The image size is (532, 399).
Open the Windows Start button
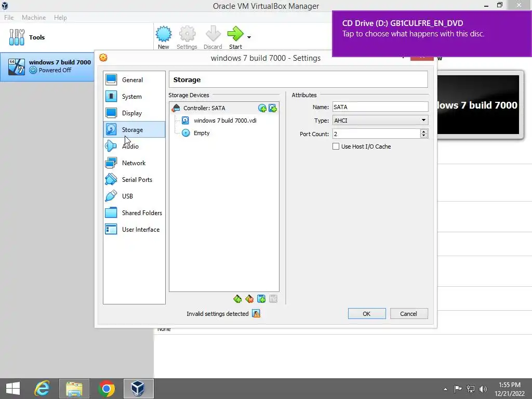coord(13,389)
